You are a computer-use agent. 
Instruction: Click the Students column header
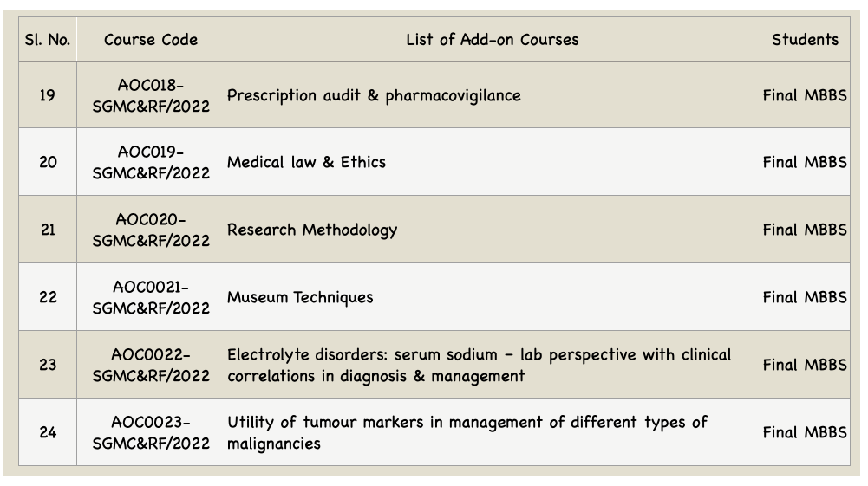point(805,39)
